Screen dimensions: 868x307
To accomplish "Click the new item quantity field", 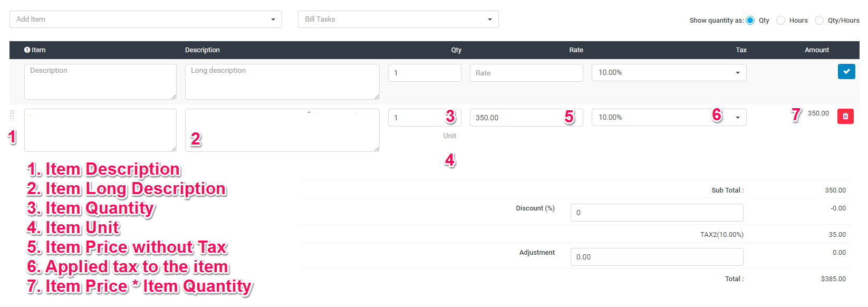I will [425, 73].
